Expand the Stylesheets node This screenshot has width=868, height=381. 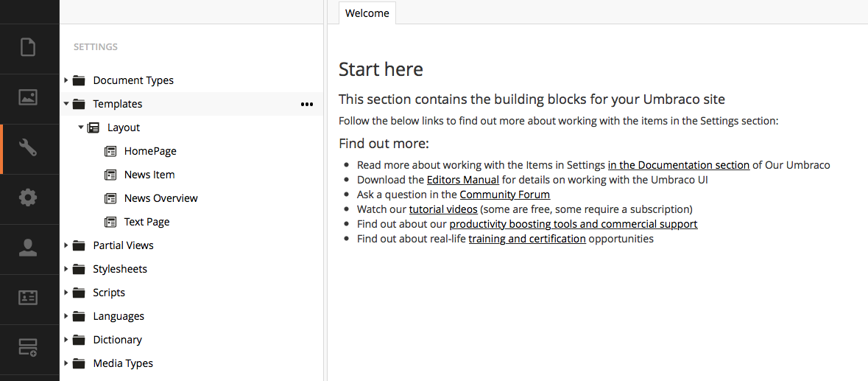click(66, 269)
